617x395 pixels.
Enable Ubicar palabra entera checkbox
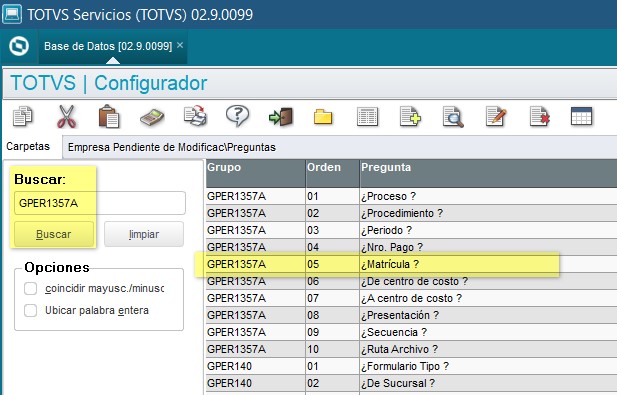(31, 310)
